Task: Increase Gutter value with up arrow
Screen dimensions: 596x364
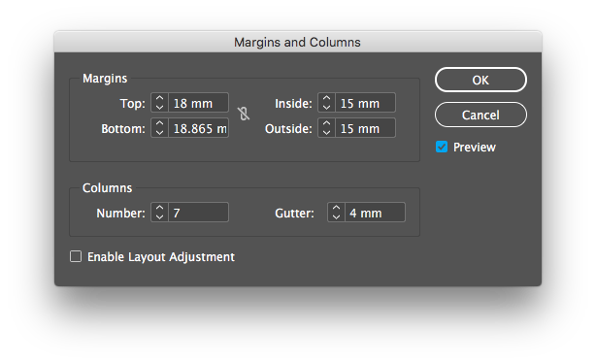Action: coord(336,208)
